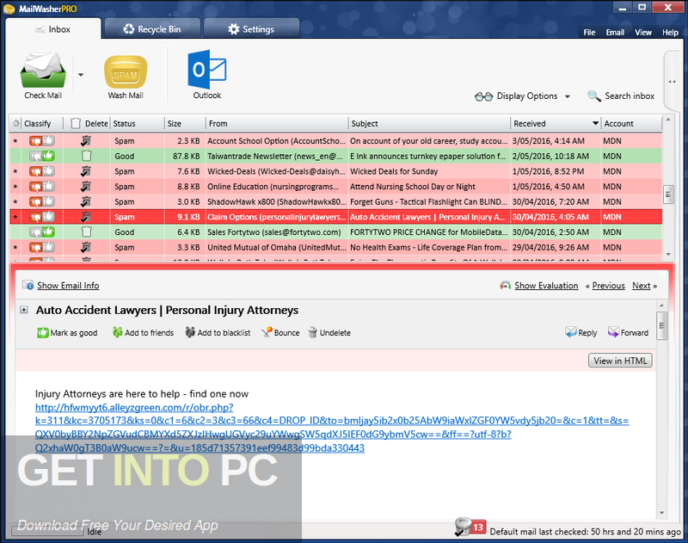Toggle delete mark for Account School Option
Viewport: 688px width, 543px height.
(86, 141)
